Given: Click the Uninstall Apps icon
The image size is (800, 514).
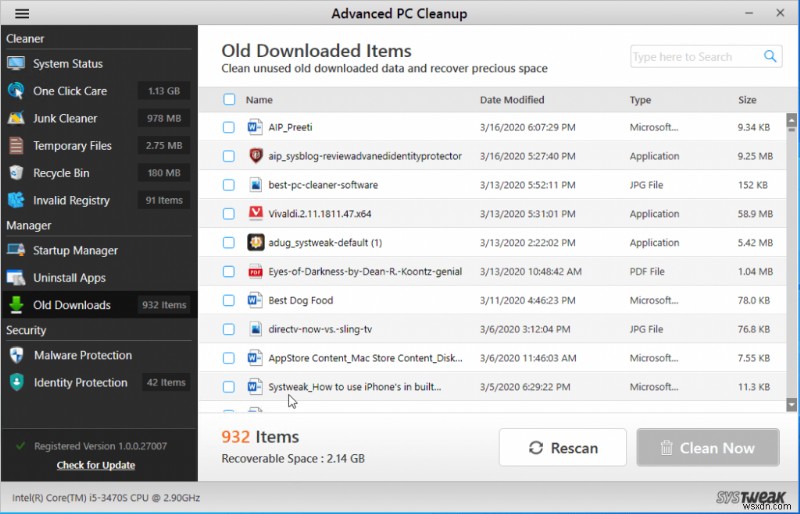Looking at the screenshot, I should click(16, 278).
